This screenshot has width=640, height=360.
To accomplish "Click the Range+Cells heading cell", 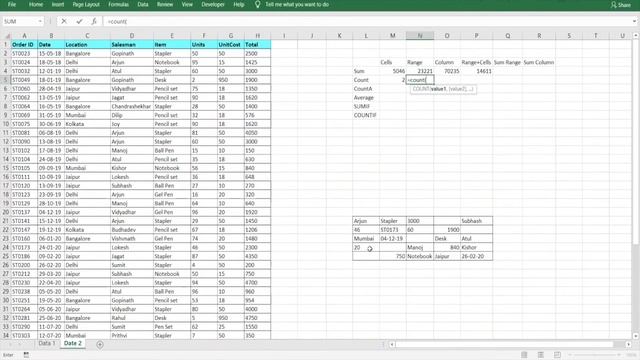I will [476, 62].
